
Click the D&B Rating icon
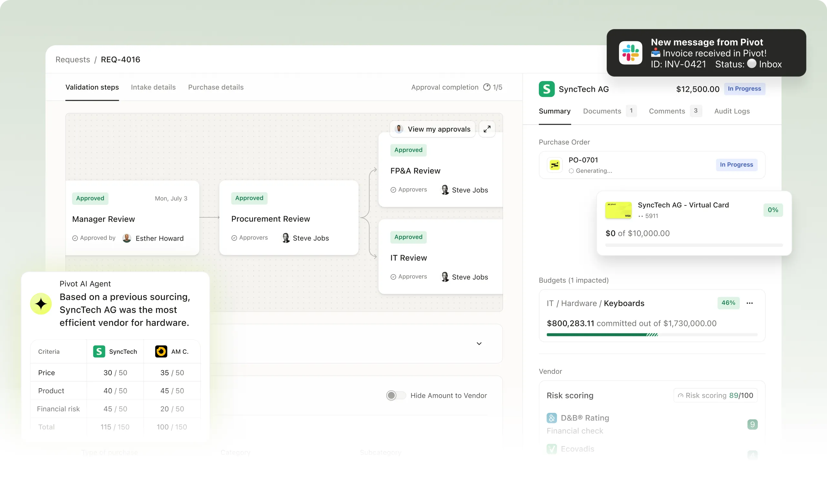[x=551, y=418]
